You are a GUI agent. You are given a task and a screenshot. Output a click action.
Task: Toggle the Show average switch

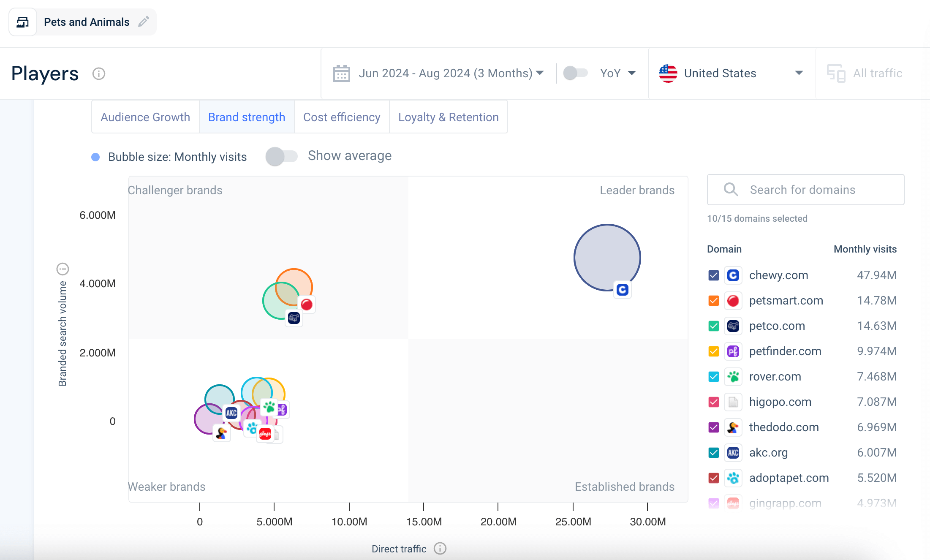pyautogui.click(x=280, y=156)
